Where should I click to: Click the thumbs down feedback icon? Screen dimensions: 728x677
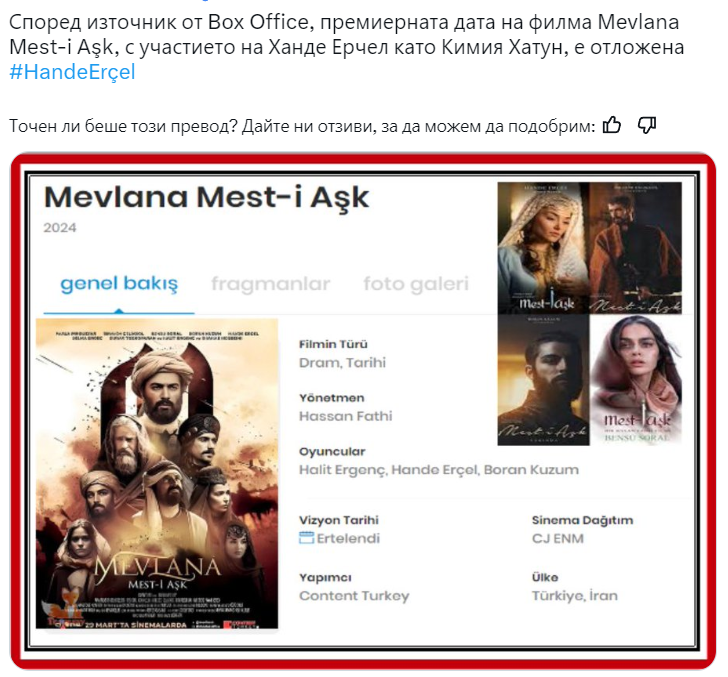point(647,125)
